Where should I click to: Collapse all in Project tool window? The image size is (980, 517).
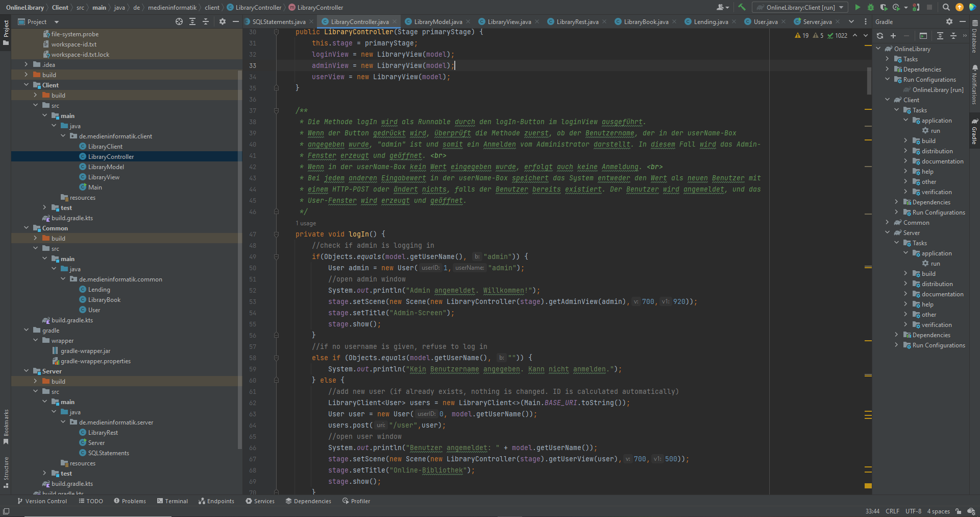point(206,21)
